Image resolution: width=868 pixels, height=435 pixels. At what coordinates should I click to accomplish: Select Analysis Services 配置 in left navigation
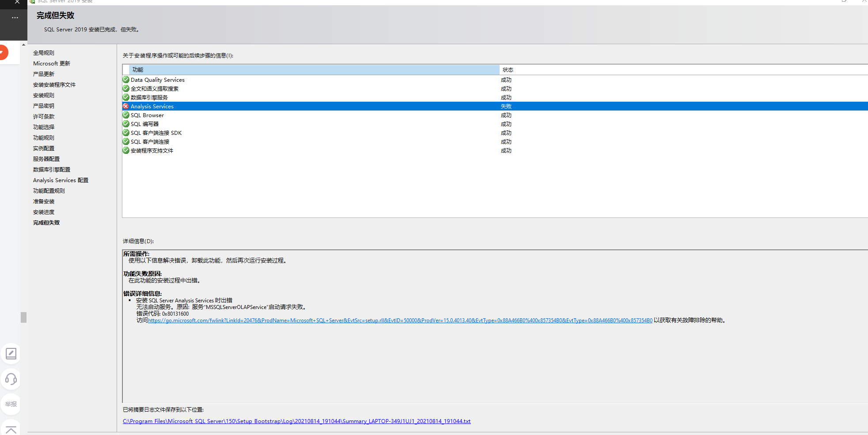[x=60, y=180]
